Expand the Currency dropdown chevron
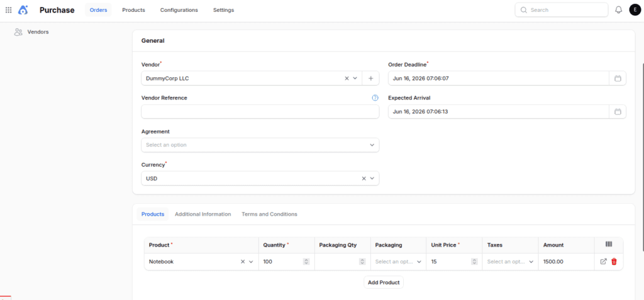Viewport: 644px width, 300px height. tap(372, 179)
